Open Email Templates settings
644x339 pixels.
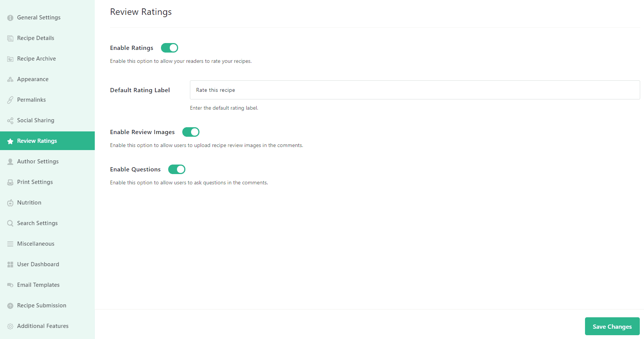[47, 285]
